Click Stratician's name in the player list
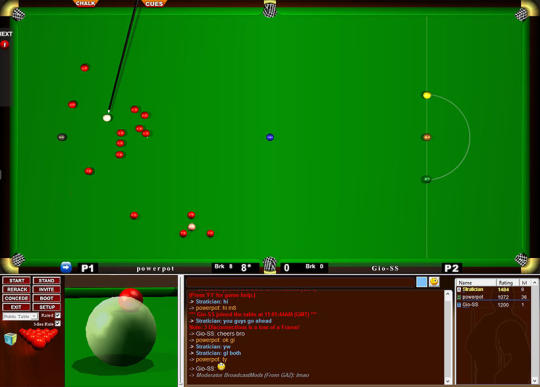Image resolution: width=540 pixels, height=387 pixels. point(473,290)
